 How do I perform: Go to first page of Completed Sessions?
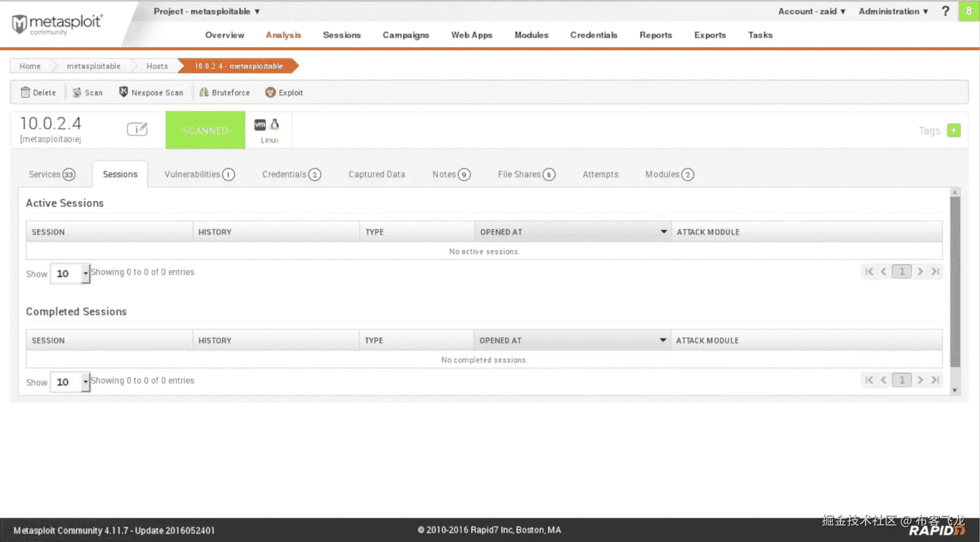[869, 380]
